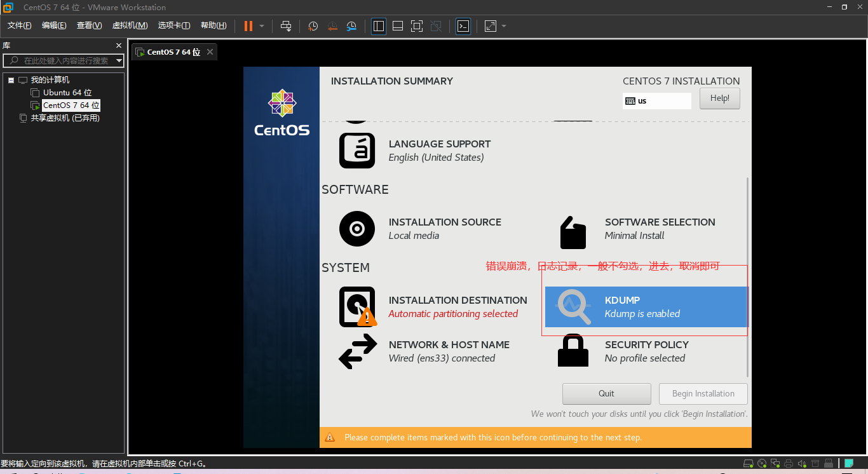This screenshot has height=474, width=868.
Task: Open LANGUAGE SUPPORT icon
Action: click(357, 151)
